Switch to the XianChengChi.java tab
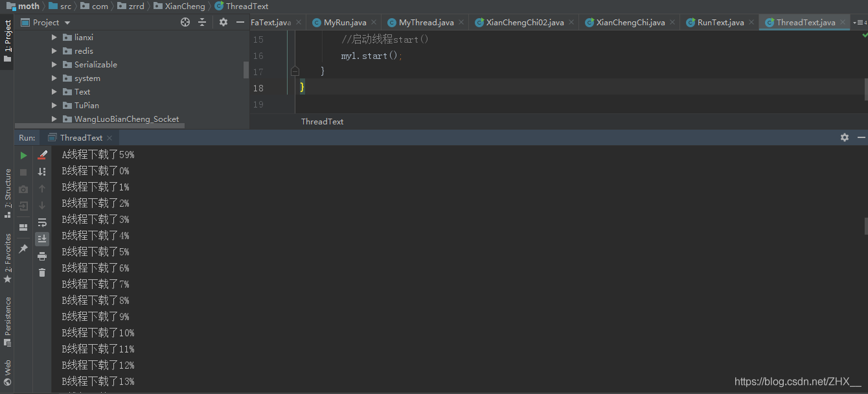Image resolution: width=868 pixels, height=394 pixels. pyautogui.click(x=630, y=23)
